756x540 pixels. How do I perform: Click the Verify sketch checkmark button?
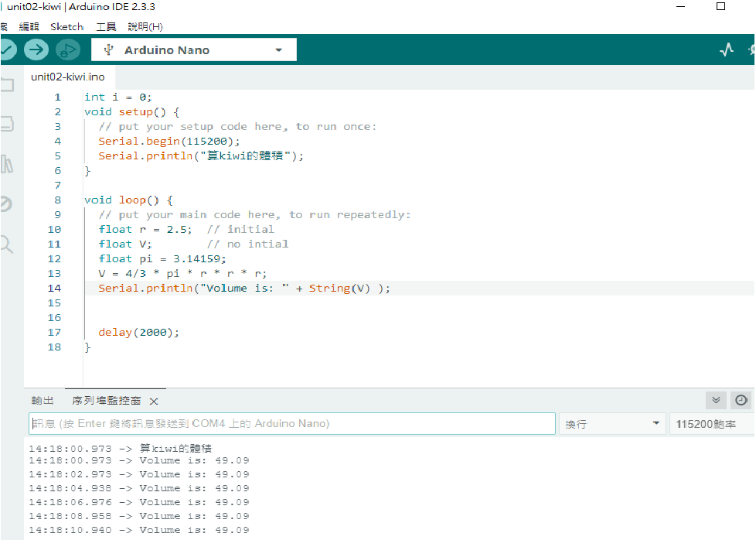coord(5,50)
